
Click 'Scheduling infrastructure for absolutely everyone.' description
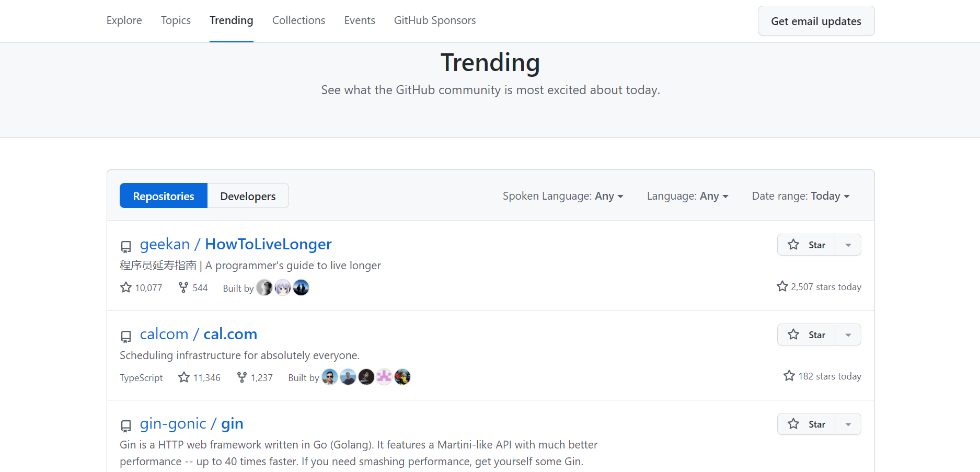coord(239,355)
